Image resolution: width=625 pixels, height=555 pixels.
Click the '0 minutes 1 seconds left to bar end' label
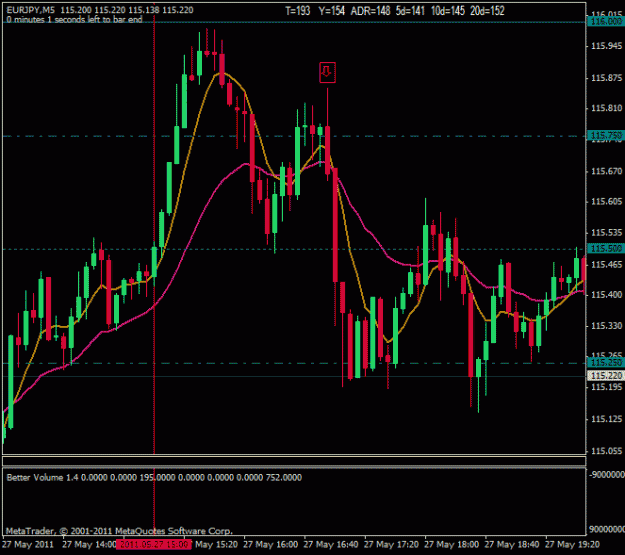tap(75, 20)
